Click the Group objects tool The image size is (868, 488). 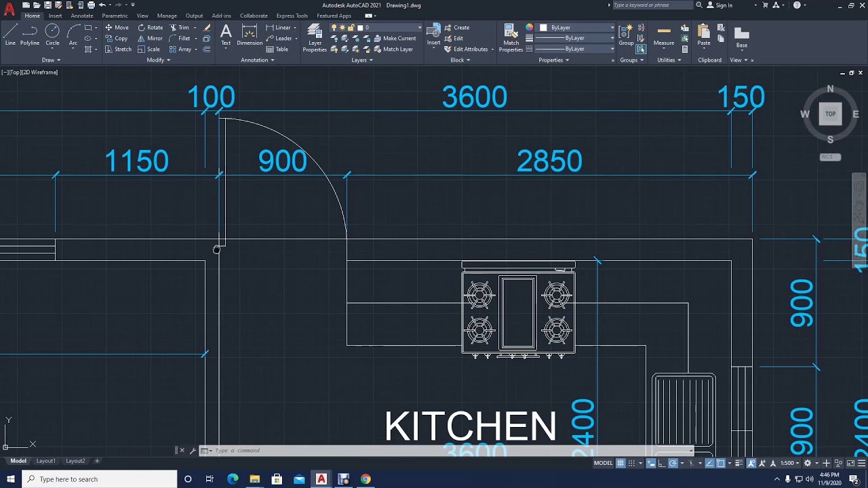point(626,35)
